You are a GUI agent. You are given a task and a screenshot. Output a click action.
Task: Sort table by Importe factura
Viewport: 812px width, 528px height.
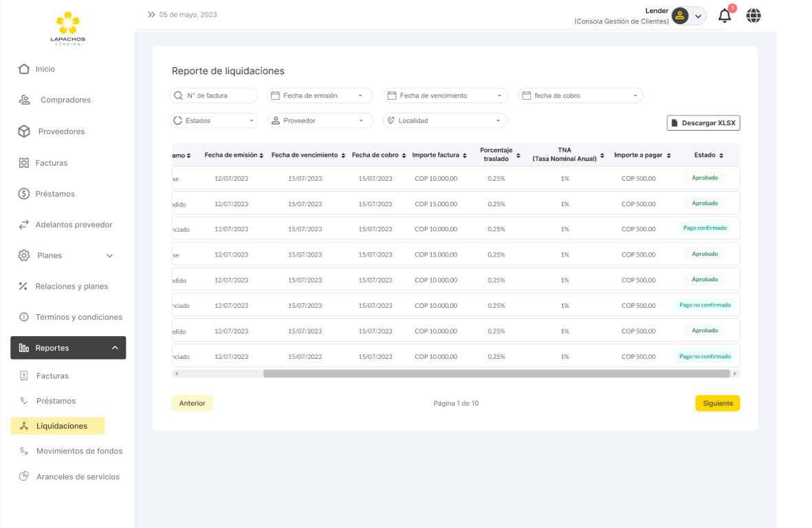click(x=439, y=155)
